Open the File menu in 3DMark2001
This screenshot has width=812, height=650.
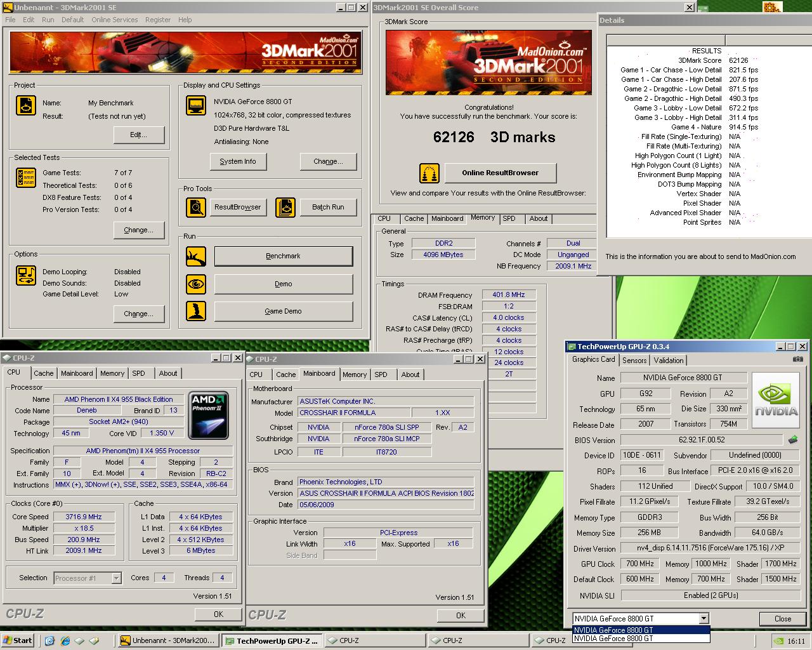click(10, 20)
